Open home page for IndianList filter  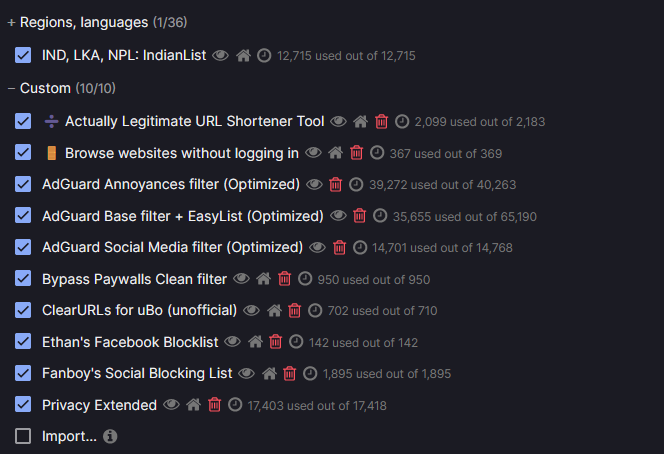243,56
